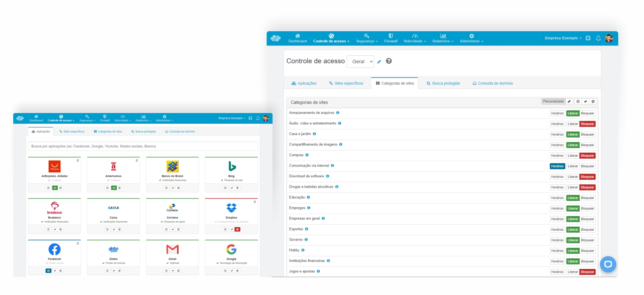Expand Controle de acesso menu in right window
The image size is (644, 295).
[331, 38]
